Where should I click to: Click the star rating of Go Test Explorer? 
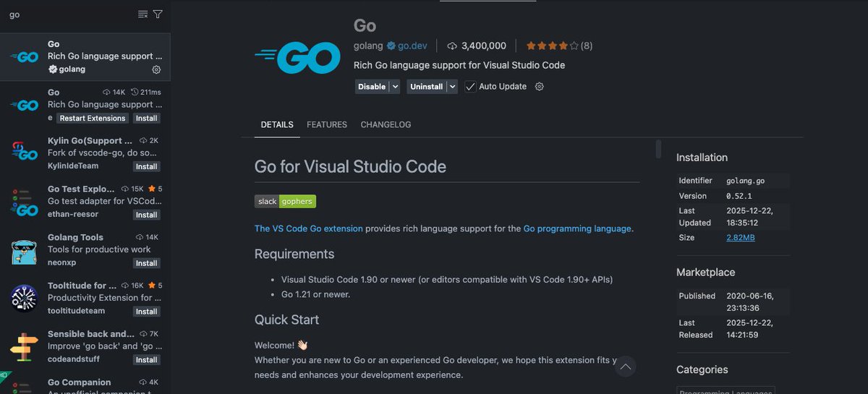156,189
